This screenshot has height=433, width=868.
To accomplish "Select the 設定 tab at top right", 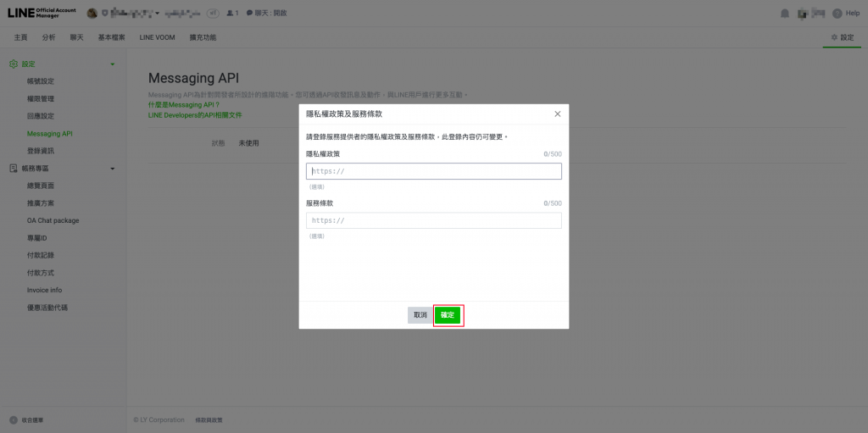I will pos(842,37).
